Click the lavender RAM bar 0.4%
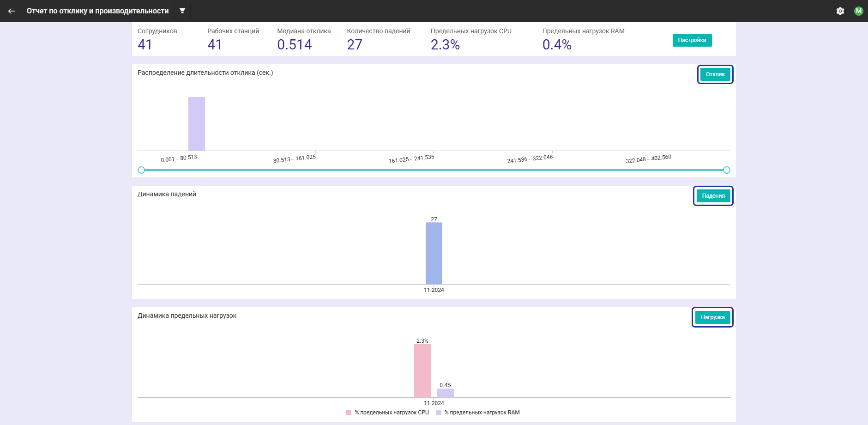This screenshot has width=868, height=425. click(x=446, y=393)
